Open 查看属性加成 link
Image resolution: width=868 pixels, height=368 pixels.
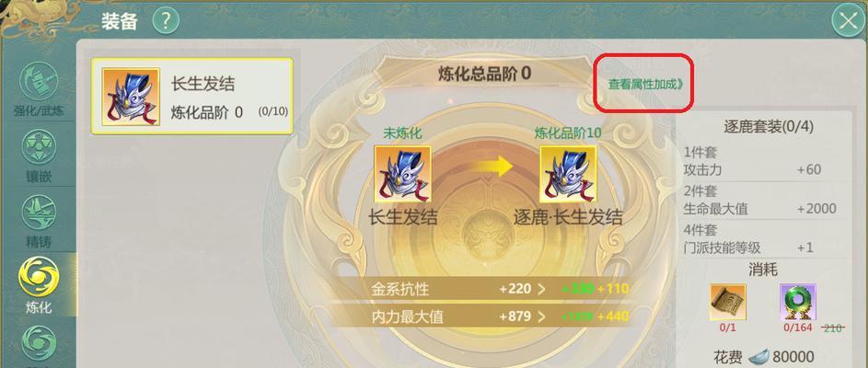pyautogui.click(x=645, y=85)
